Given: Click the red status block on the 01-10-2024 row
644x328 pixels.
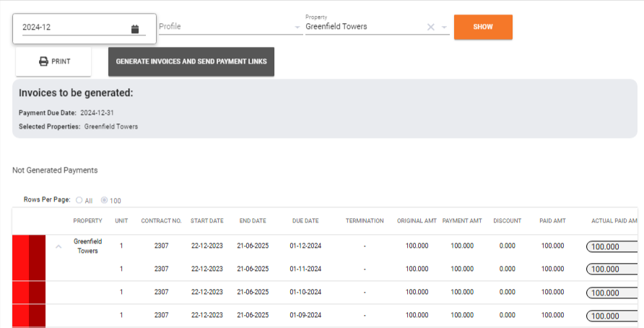Looking at the screenshot, I should [x=29, y=293].
